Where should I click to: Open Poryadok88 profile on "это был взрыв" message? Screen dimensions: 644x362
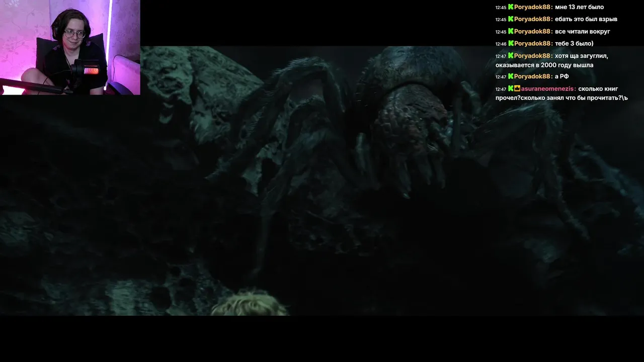coord(533,19)
